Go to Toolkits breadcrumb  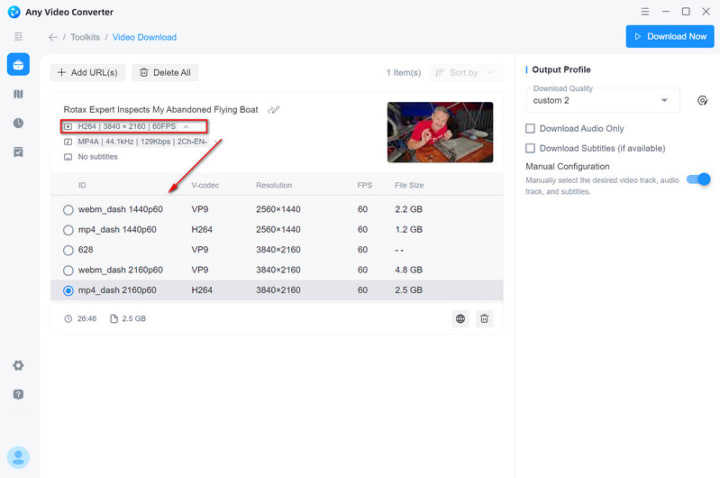(x=85, y=37)
